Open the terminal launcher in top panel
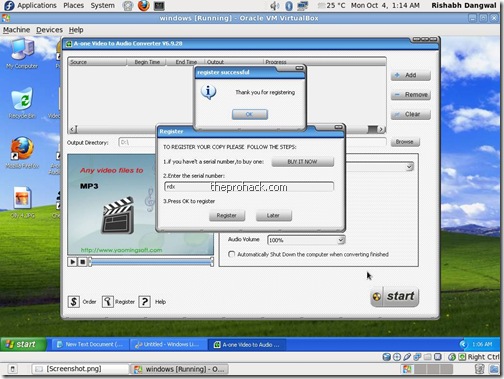 point(159,5)
